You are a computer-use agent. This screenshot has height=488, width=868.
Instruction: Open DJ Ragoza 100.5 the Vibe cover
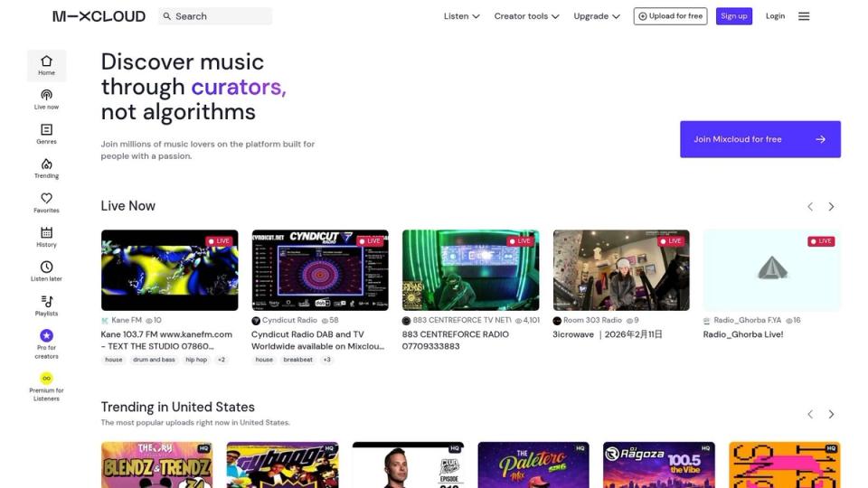click(x=659, y=465)
